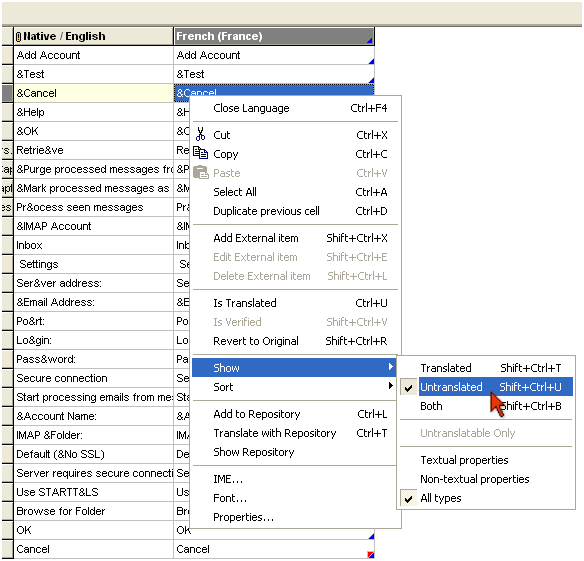
Task: Toggle the Untranslated checkmark in Show submenu
Action: (409, 387)
